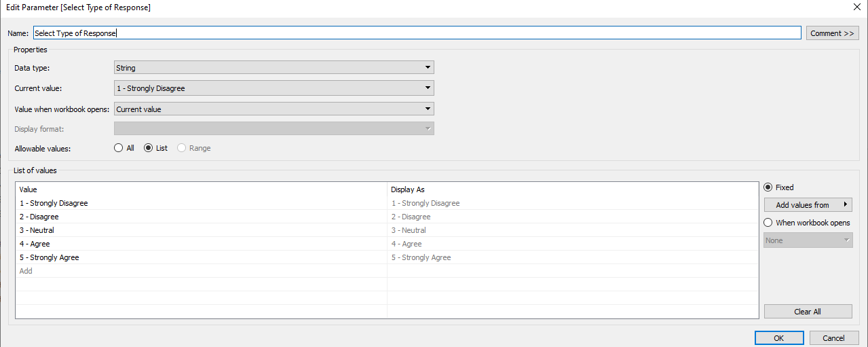Confirm changes with the OK button
868x347 pixels.
tap(778, 338)
